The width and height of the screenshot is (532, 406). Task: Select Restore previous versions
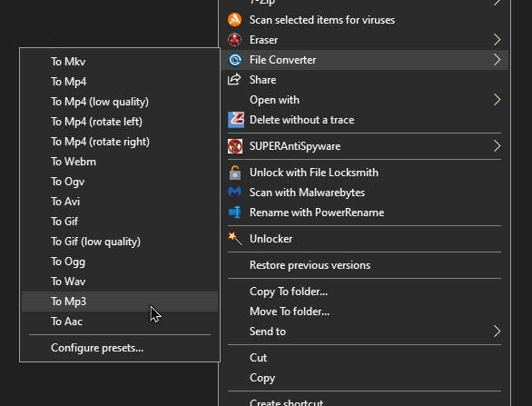pyautogui.click(x=365, y=265)
